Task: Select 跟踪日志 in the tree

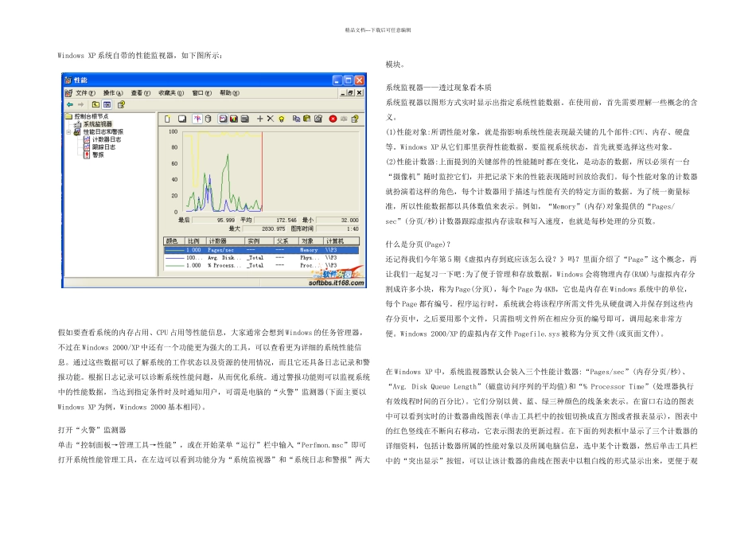Action: pos(103,147)
